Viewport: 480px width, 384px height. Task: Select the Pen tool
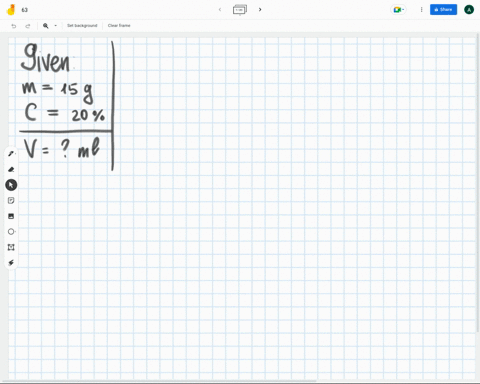coord(11,154)
